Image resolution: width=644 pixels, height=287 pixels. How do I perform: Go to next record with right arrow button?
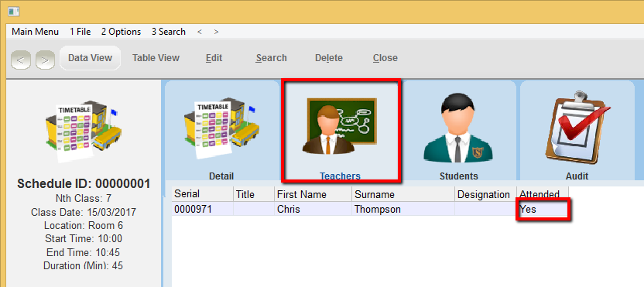point(45,60)
